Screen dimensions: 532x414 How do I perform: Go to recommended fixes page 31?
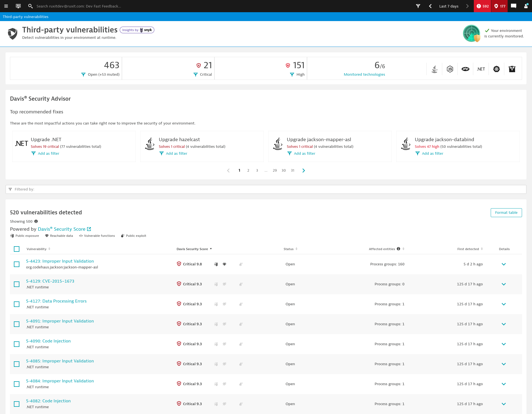pos(293,171)
